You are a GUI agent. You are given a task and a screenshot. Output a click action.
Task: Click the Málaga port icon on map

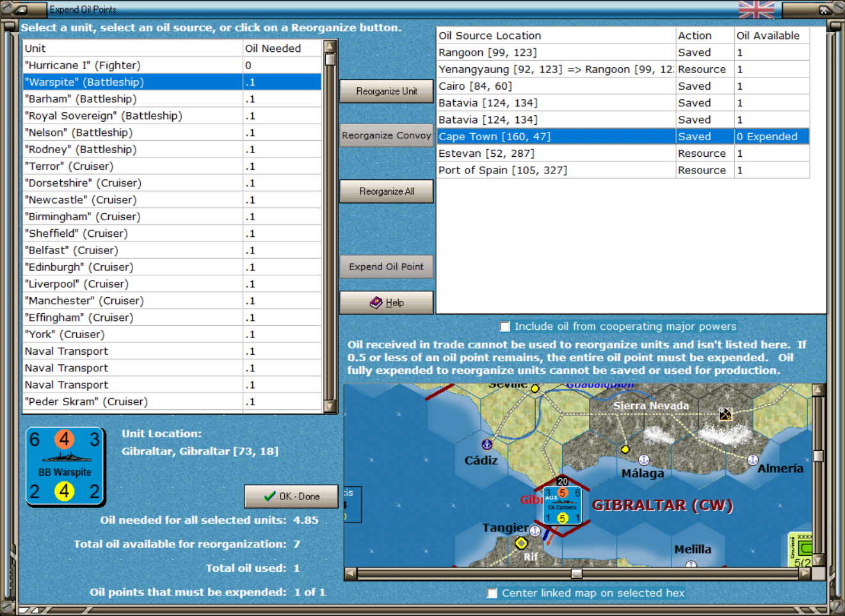644,460
